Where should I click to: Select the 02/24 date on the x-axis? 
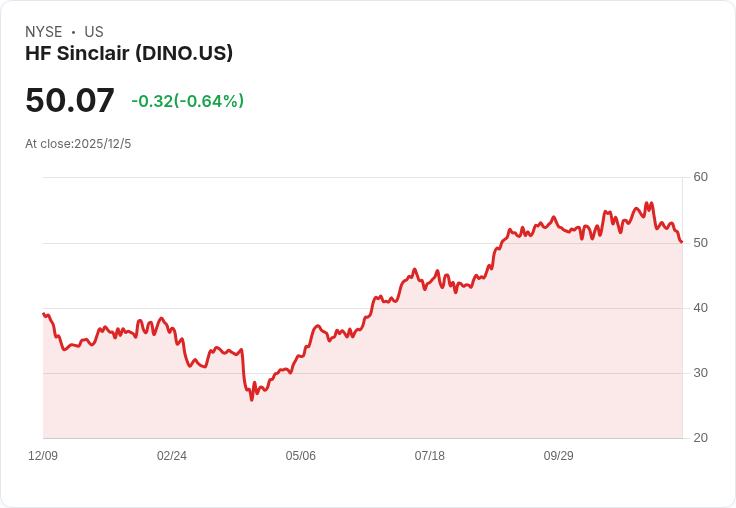pos(172,456)
